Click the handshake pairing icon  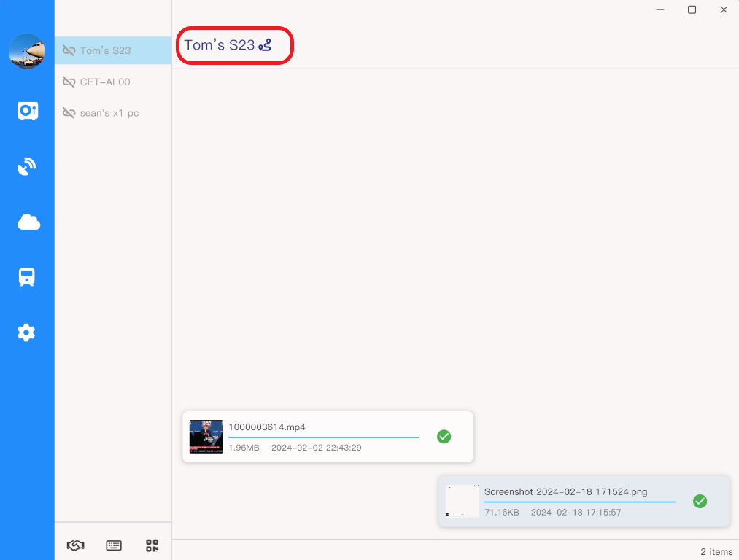75,545
